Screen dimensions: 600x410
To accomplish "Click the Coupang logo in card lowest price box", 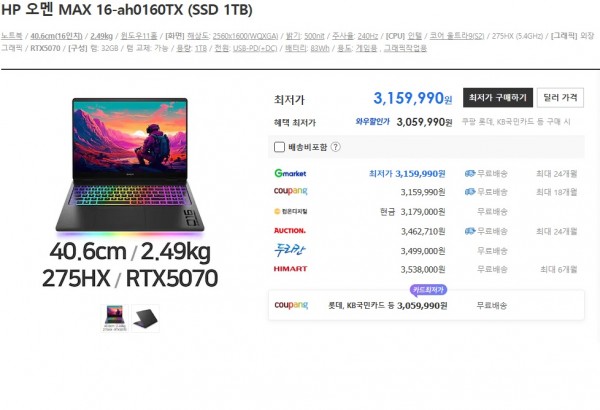I will [291, 305].
